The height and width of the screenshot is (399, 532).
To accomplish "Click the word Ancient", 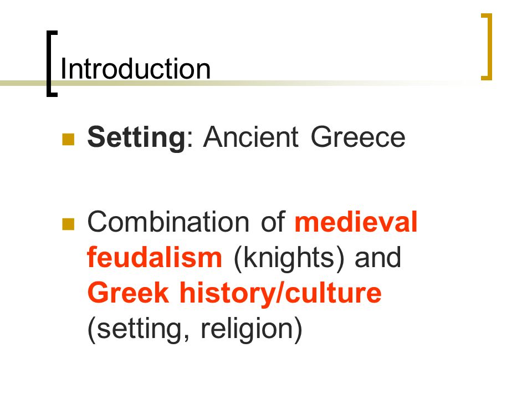I will pyautogui.click(x=251, y=137).
